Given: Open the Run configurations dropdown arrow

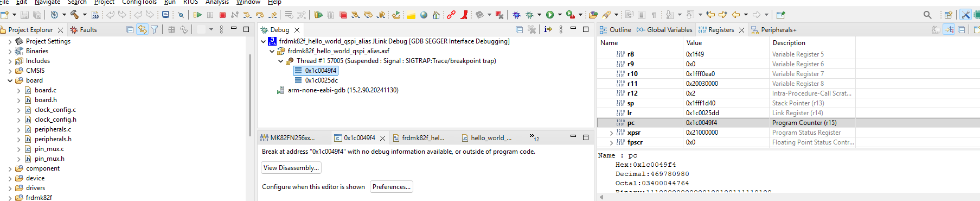Looking at the screenshot, I should click(x=560, y=15).
